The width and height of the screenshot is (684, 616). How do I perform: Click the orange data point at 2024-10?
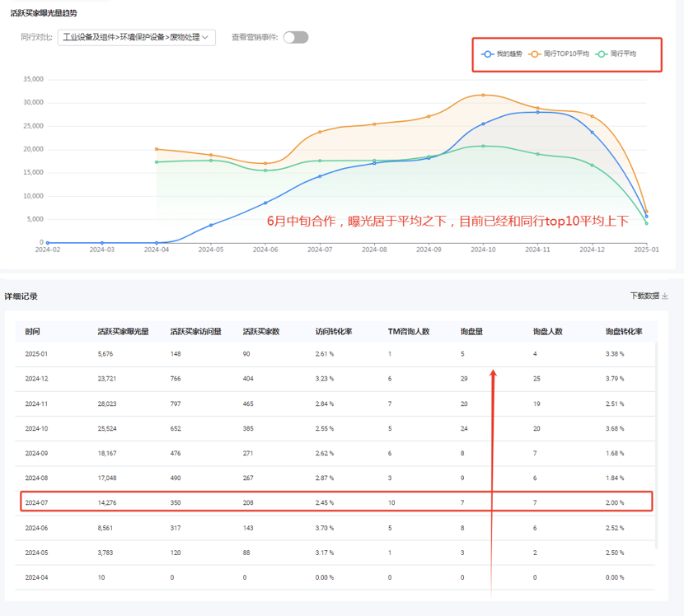483,95
